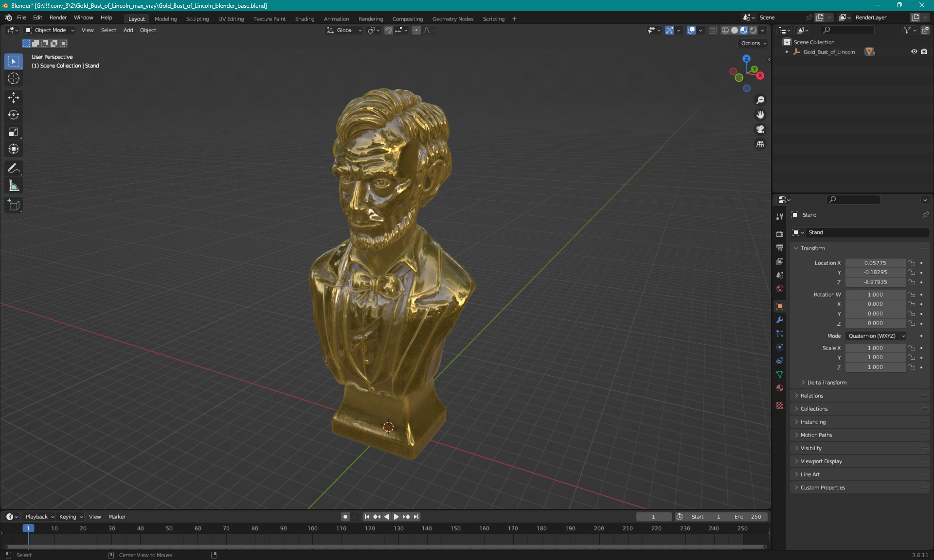This screenshot has width=934, height=560.
Task: Click the Location Z value field
Action: 875,282
